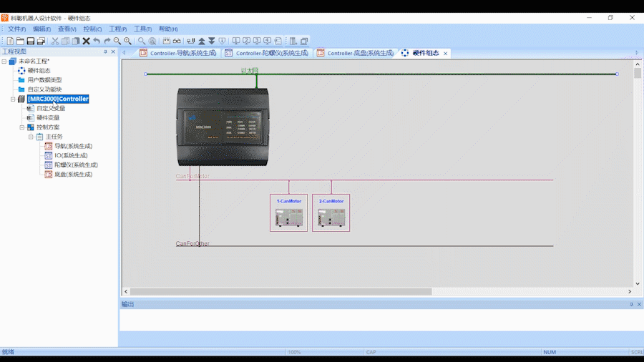
Task: Select 自定义变量 tree item
Action: 51,108
